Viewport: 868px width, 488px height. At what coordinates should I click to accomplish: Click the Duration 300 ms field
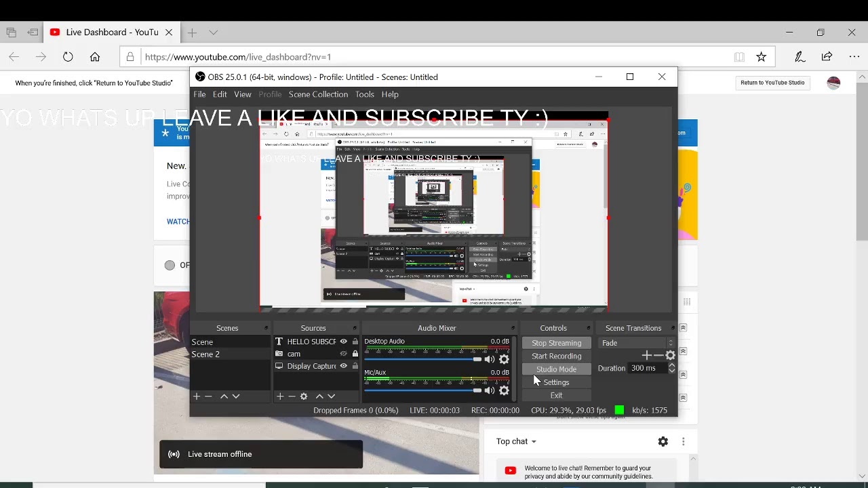pyautogui.click(x=648, y=368)
